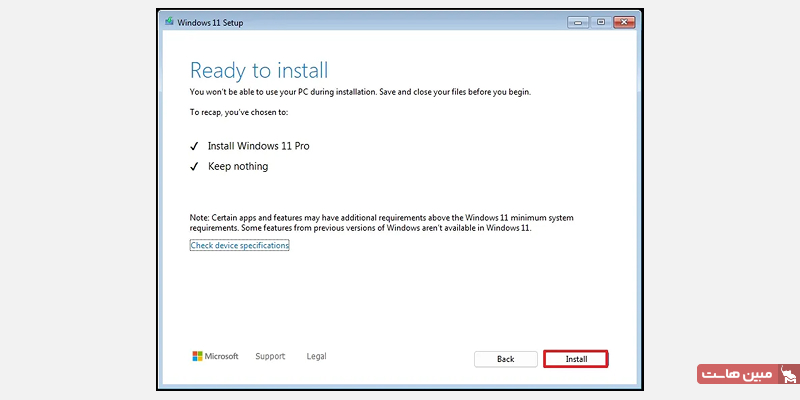
Task: Click the note about additional requirements
Action: tap(382, 223)
